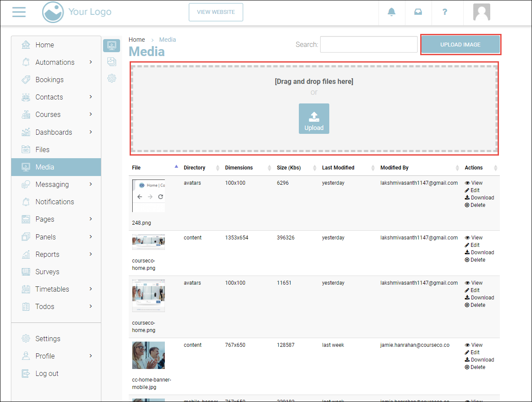
Task: Open Bookings from the sidebar menu
Action: [x=49, y=80]
